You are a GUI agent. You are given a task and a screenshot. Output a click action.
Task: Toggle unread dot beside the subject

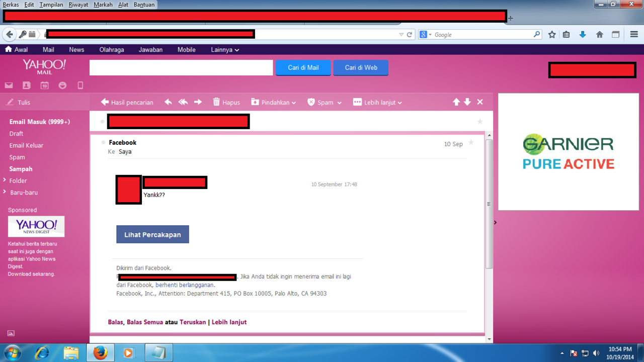(x=103, y=122)
